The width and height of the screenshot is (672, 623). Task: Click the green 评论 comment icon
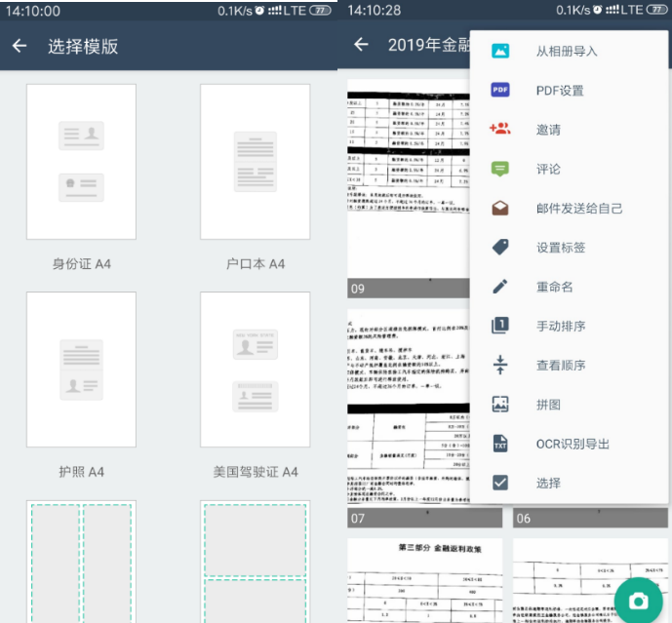tap(500, 169)
